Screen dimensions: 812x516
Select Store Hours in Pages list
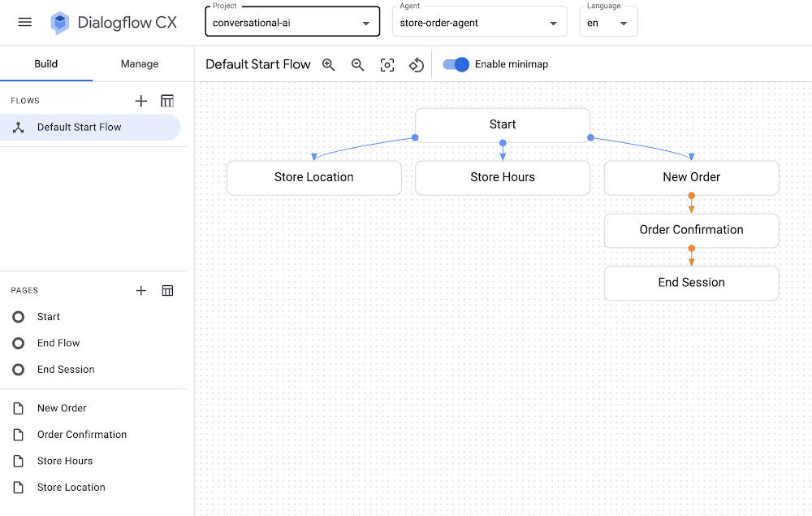(x=65, y=461)
